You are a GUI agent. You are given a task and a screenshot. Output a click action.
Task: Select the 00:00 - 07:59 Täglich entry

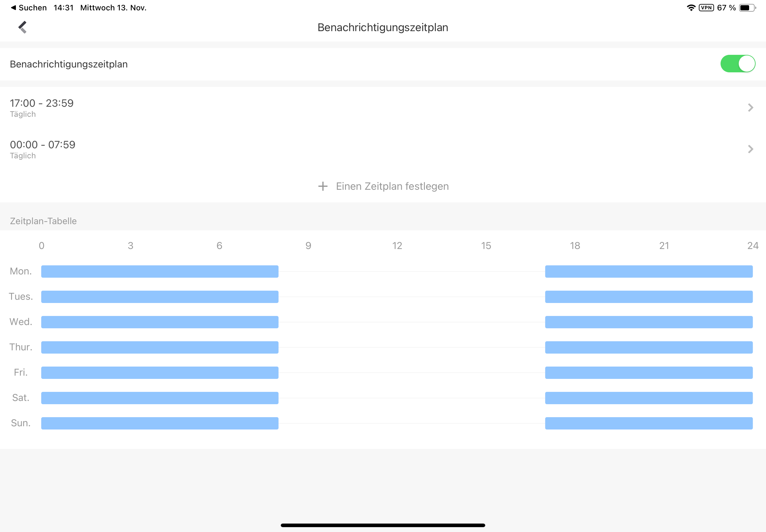[x=43, y=149]
